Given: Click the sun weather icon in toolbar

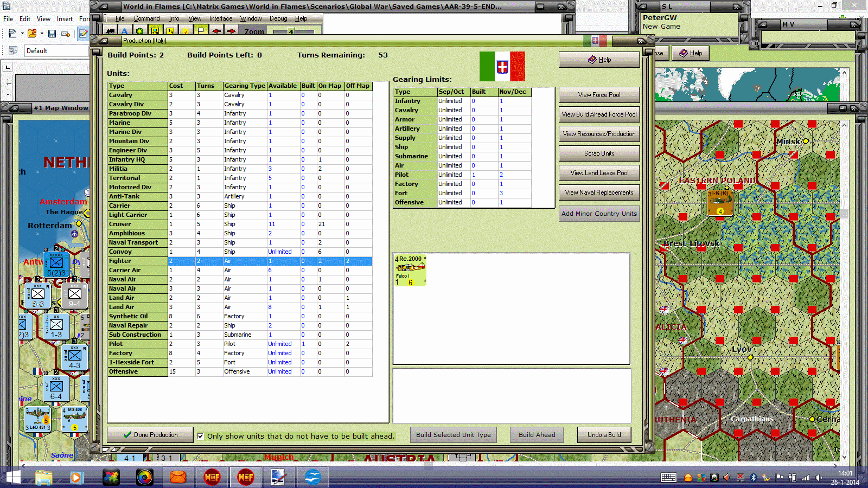Looking at the screenshot, I should click(x=186, y=31).
